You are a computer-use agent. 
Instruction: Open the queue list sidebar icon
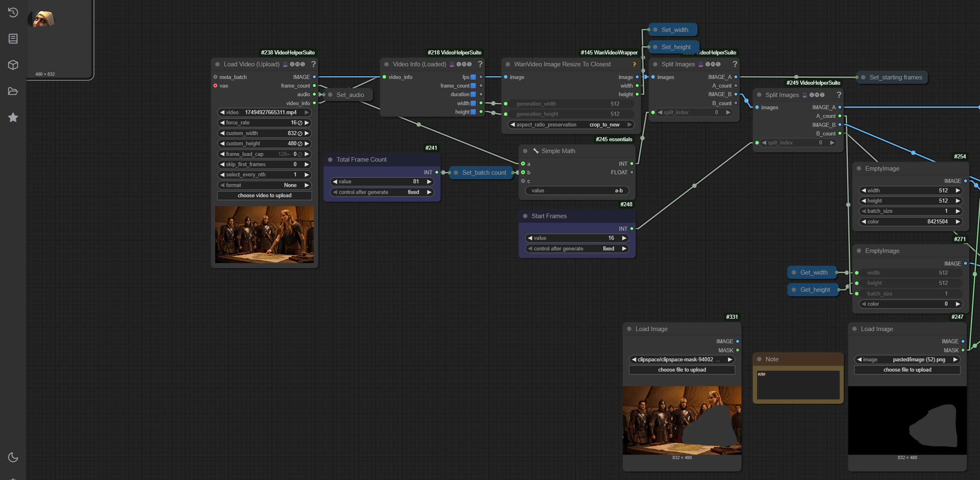[x=13, y=39]
